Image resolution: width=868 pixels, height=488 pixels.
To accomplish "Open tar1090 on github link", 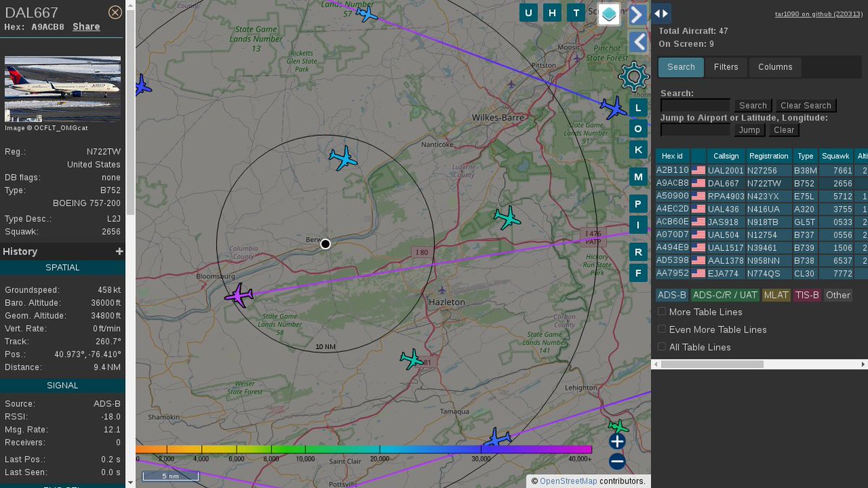I will tap(818, 14).
